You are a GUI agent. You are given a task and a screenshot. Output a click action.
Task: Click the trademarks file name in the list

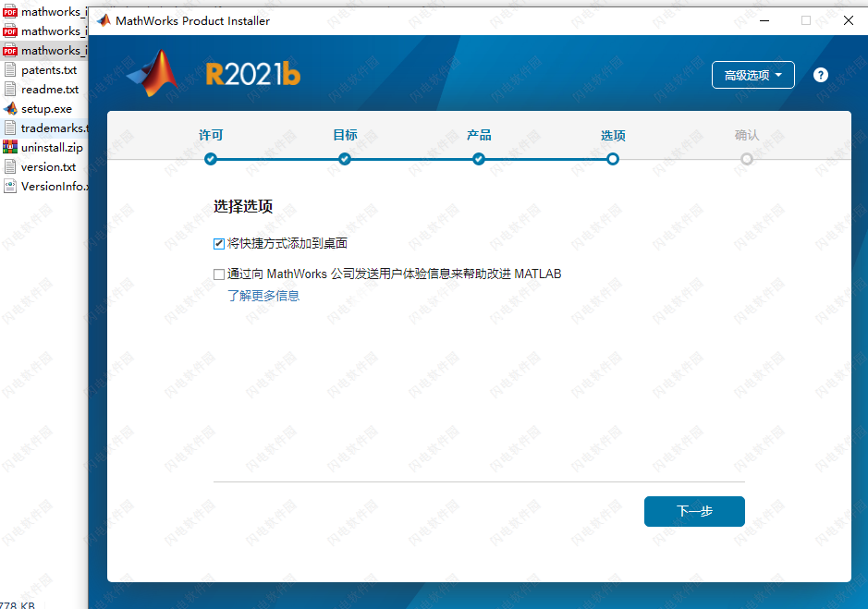55,128
